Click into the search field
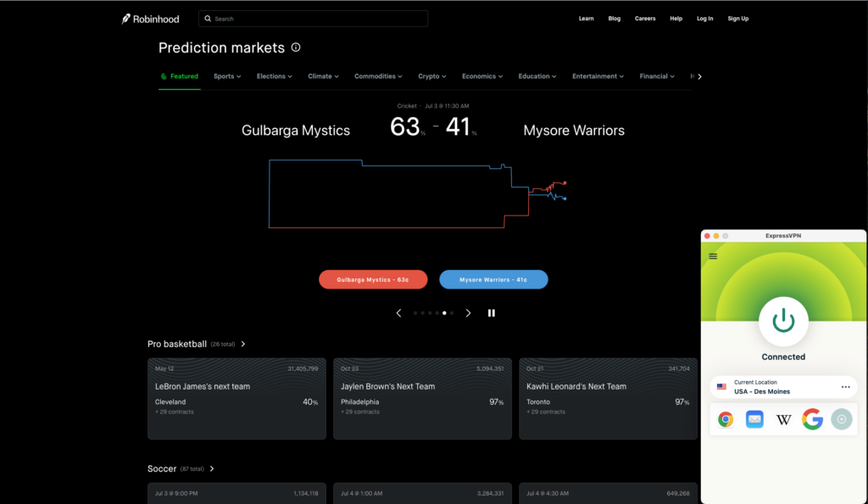Viewport: 868px width, 504px height. point(314,19)
